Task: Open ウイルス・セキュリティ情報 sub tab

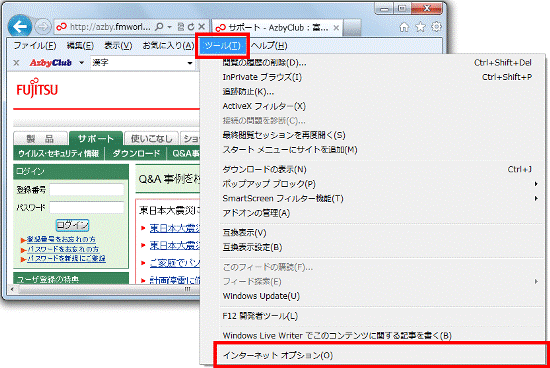Action: coord(59,154)
